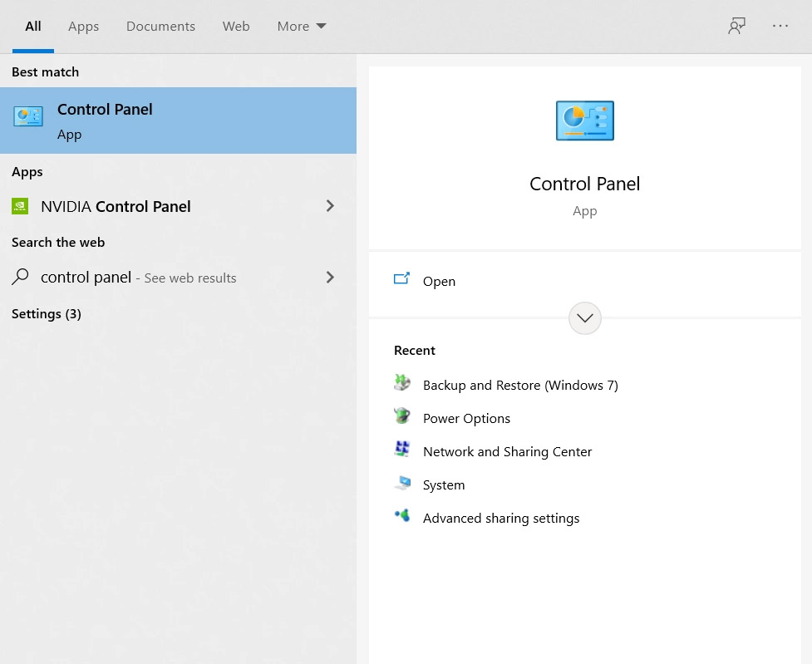The image size is (812, 664).
Task: Open the System recent item
Action: click(444, 484)
